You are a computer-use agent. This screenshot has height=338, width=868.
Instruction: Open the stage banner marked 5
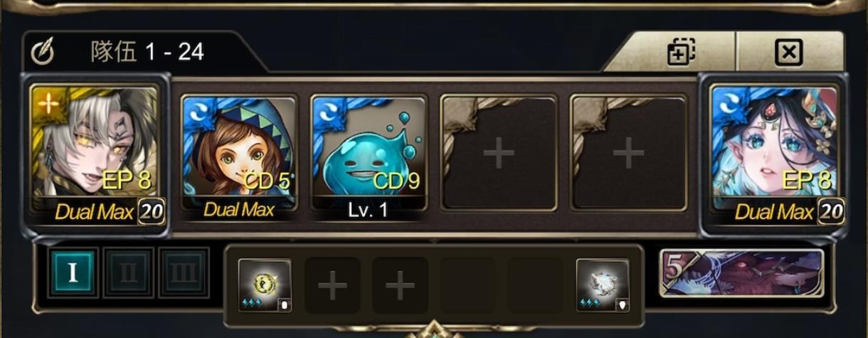pos(742,273)
